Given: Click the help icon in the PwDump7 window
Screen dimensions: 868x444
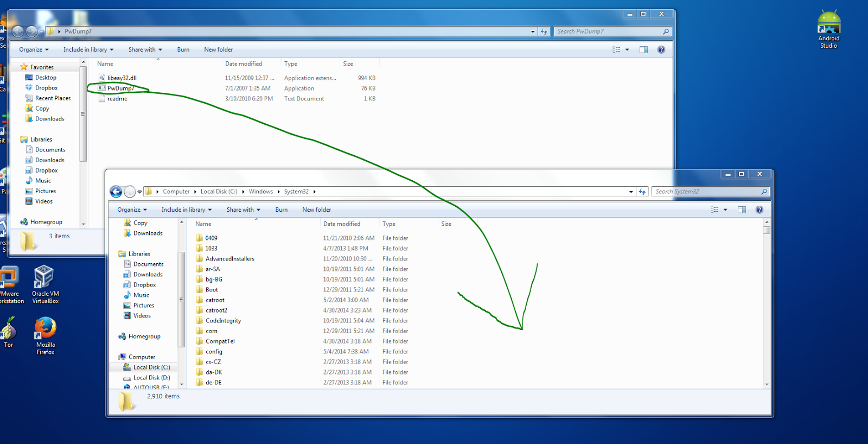Looking at the screenshot, I should tap(661, 49).
